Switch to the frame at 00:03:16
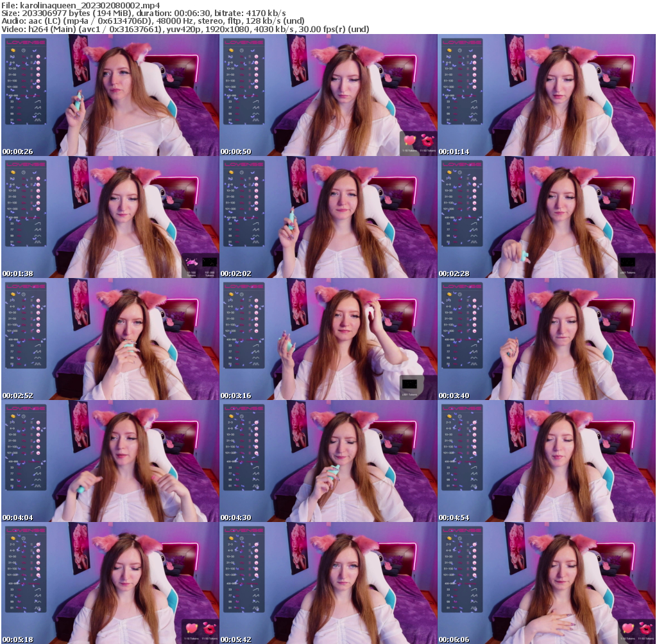Image resolution: width=657 pixels, height=644 pixels. coord(328,334)
